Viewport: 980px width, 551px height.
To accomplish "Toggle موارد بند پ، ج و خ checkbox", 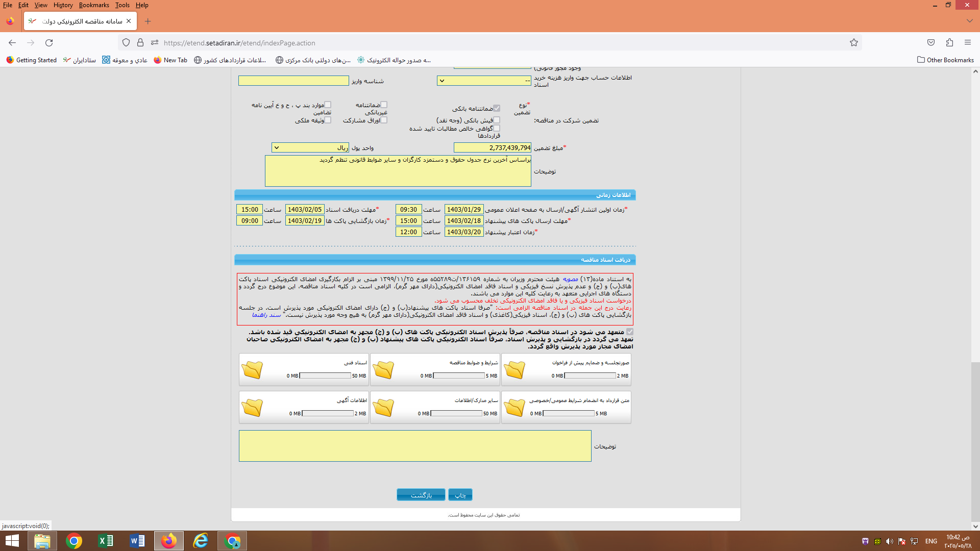I will click(x=328, y=105).
